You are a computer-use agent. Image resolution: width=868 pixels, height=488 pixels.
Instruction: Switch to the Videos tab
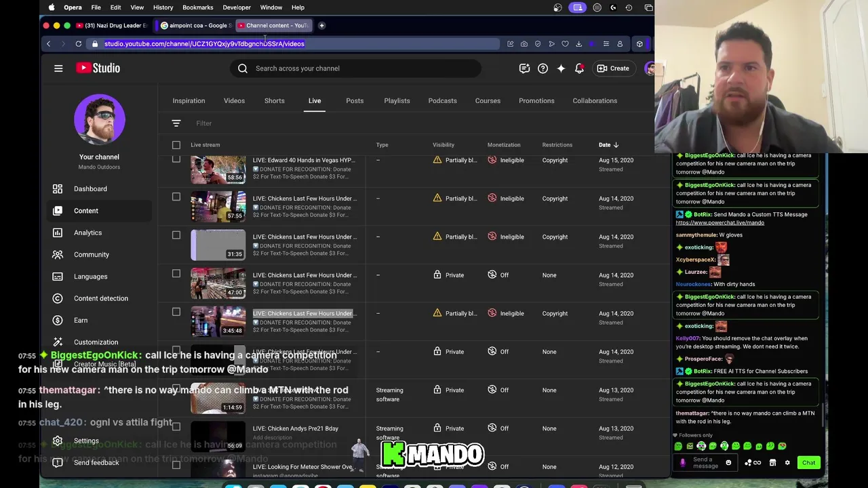[234, 101]
